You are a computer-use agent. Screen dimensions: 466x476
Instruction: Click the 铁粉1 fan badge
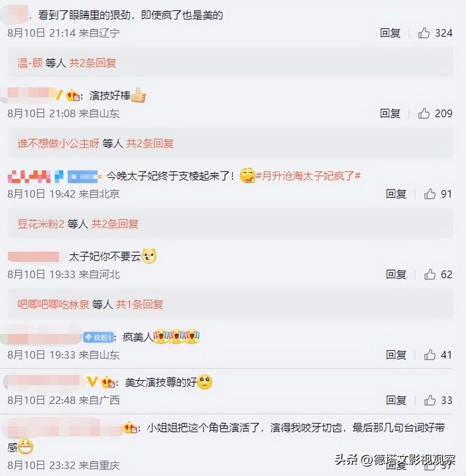click(99, 337)
